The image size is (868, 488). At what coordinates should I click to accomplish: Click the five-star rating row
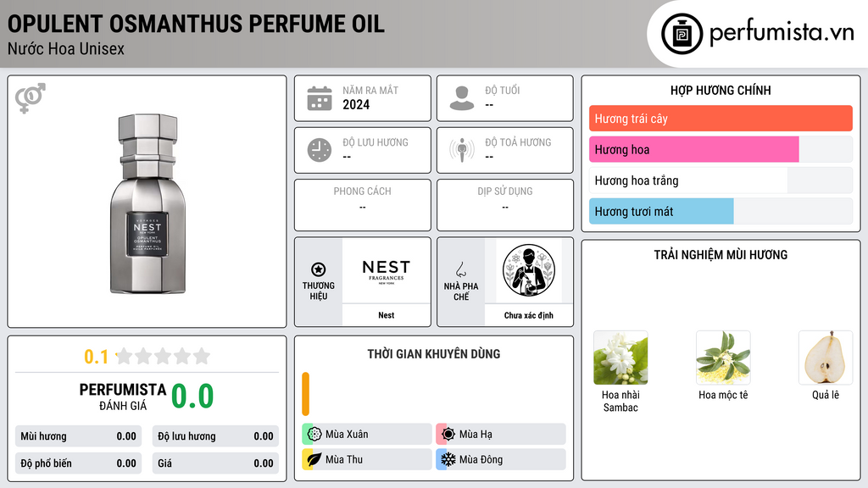click(x=164, y=356)
